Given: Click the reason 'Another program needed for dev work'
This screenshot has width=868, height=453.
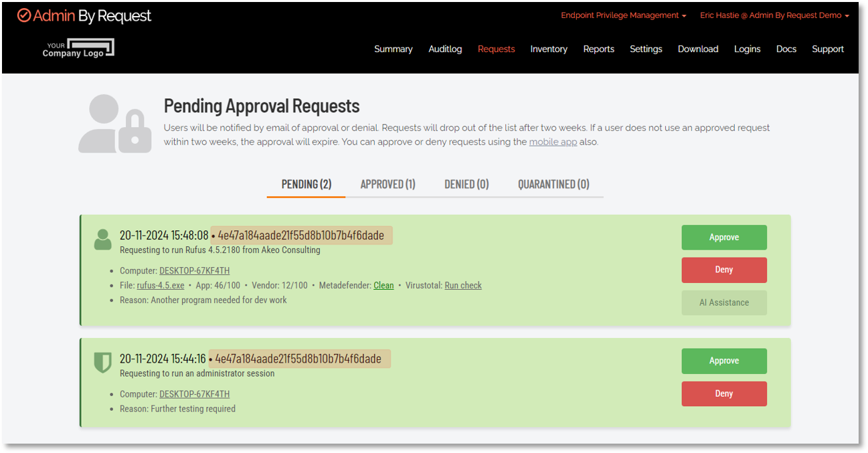Looking at the screenshot, I should point(219,300).
